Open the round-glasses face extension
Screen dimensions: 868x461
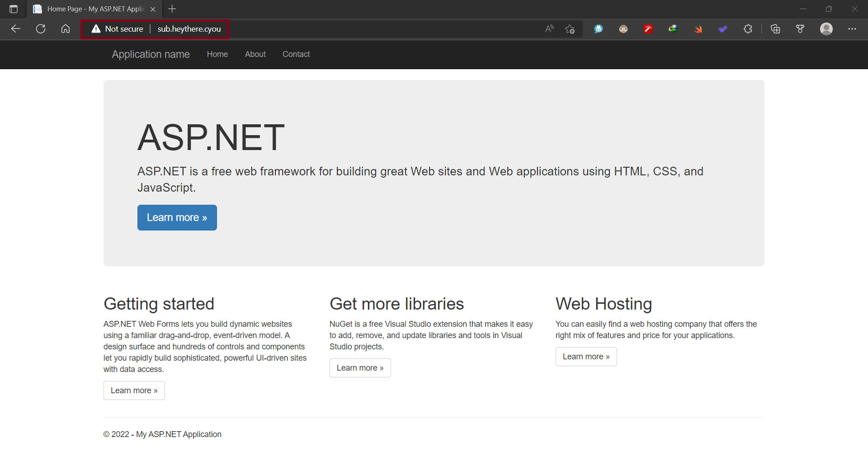pos(623,29)
